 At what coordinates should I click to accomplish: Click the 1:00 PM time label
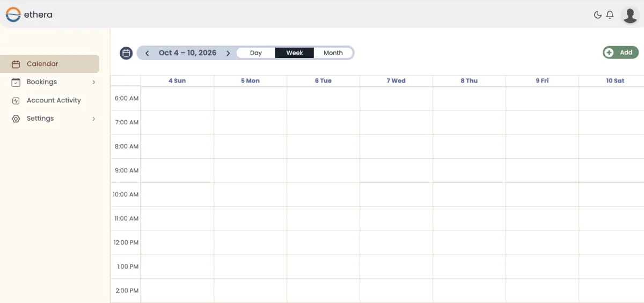(127, 267)
